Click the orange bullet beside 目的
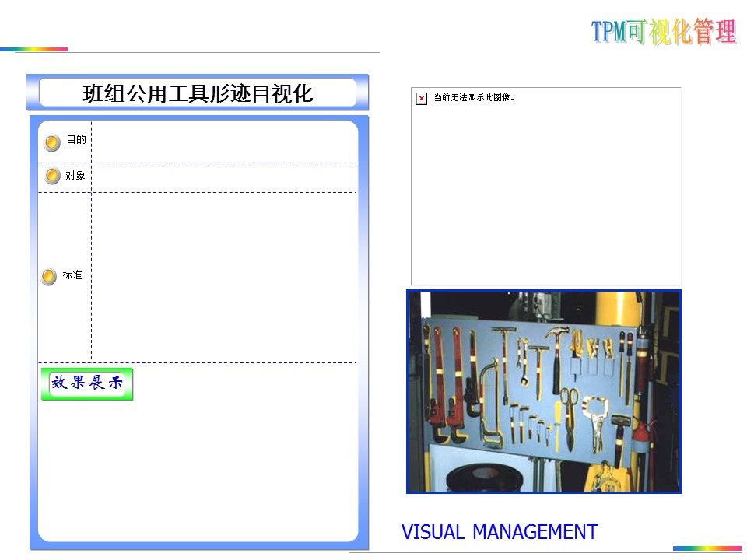 [52, 142]
